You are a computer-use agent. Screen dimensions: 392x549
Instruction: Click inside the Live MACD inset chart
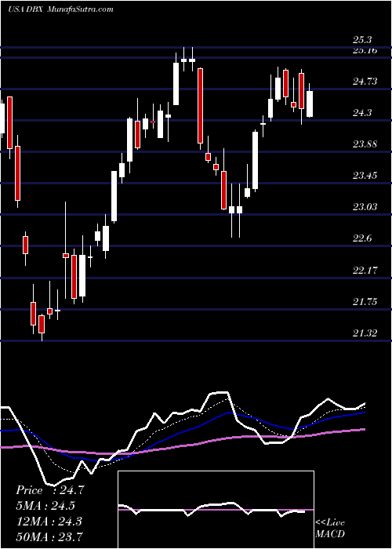coord(216,510)
